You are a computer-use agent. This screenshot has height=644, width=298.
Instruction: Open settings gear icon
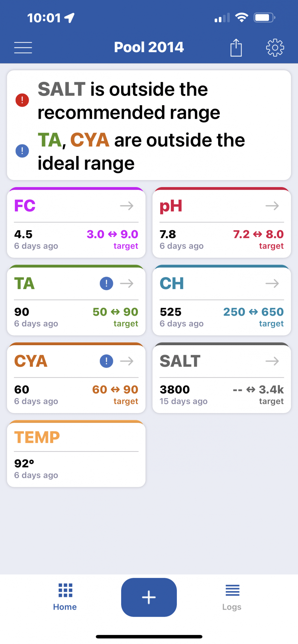275,48
